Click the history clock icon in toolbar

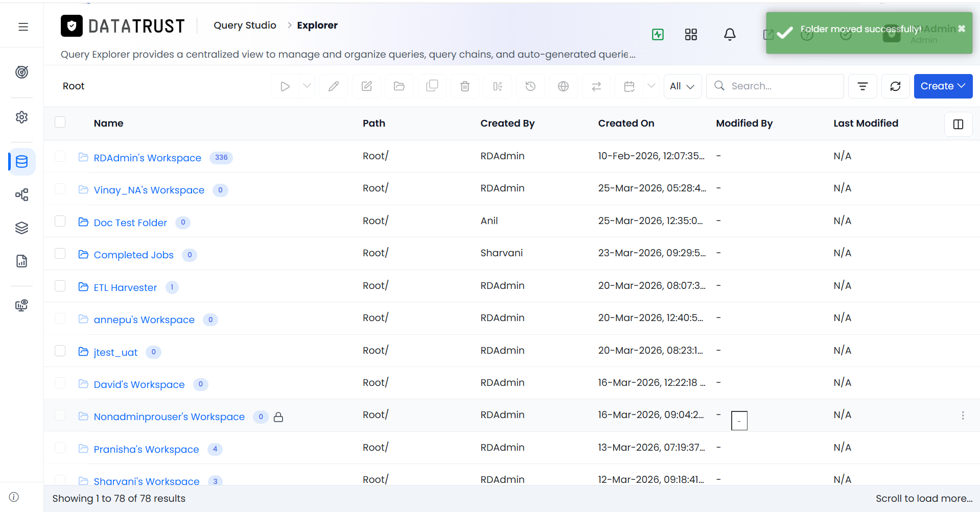(x=530, y=86)
